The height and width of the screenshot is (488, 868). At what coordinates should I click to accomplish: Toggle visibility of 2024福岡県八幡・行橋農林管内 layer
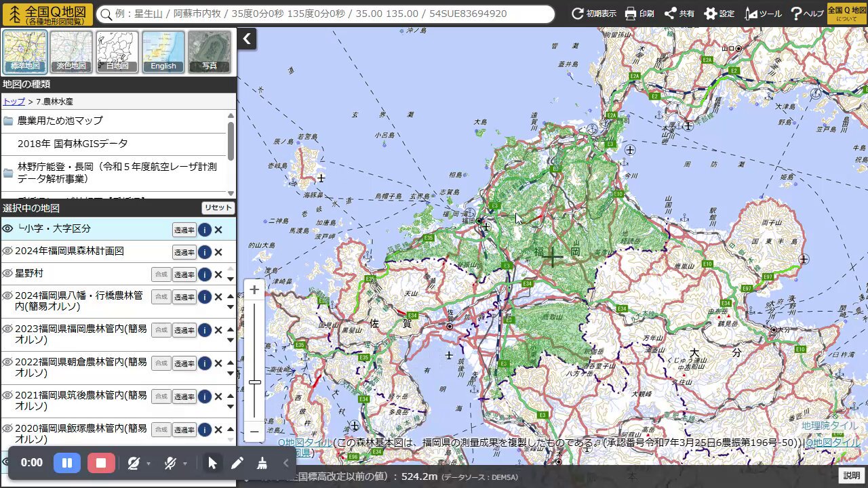7,296
